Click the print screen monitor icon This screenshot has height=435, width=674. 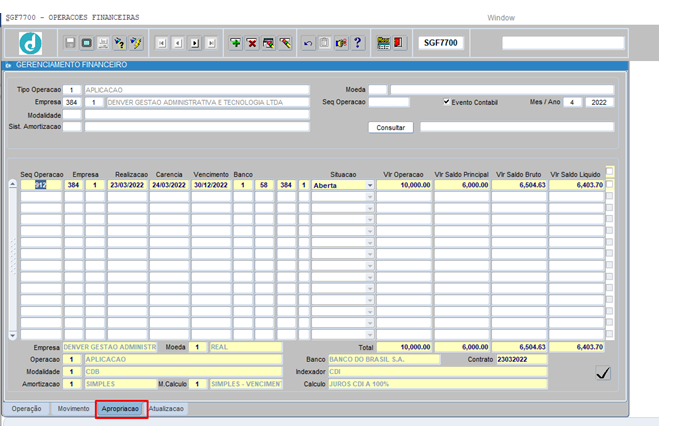87,43
